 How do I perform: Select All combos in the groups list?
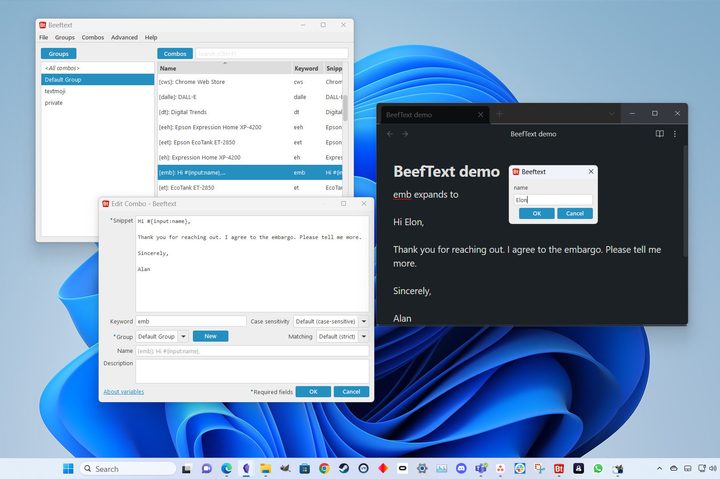97,68
